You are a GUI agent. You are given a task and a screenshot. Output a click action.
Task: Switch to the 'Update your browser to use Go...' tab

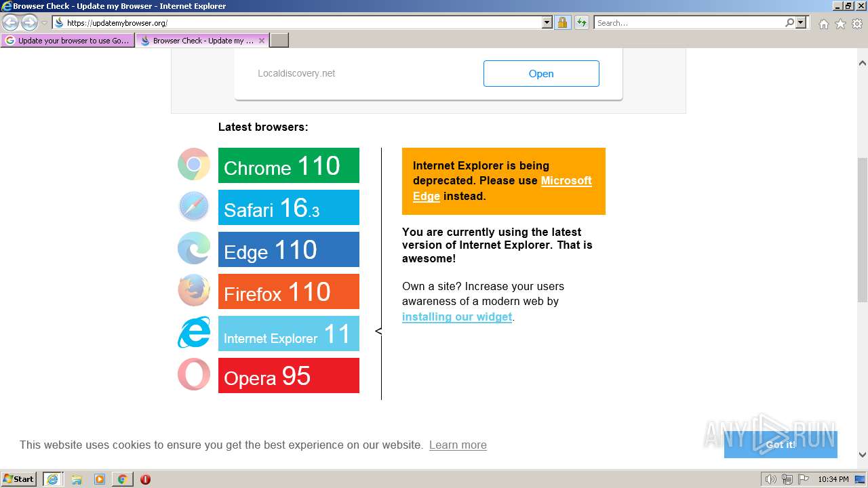click(x=68, y=41)
